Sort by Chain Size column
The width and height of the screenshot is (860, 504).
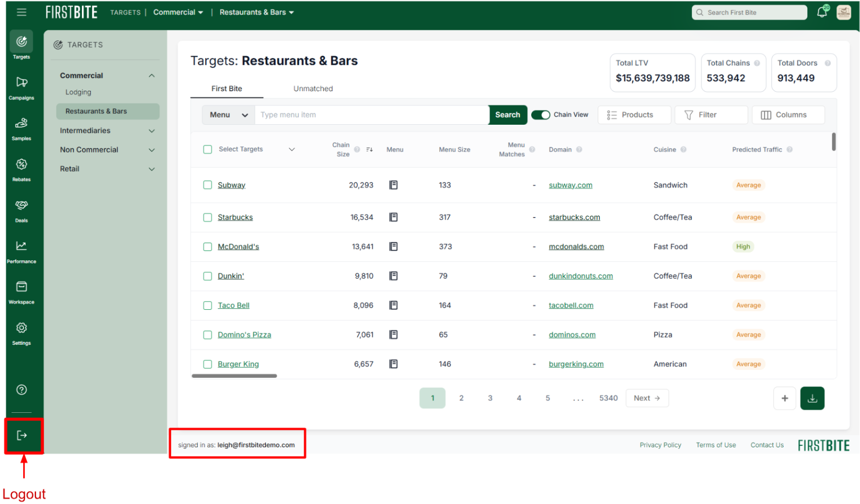click(x=369, y=149)
